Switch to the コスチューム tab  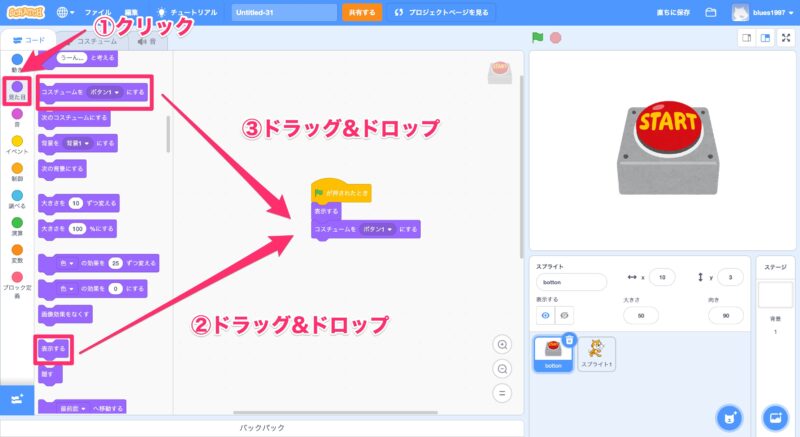point(96,41)
